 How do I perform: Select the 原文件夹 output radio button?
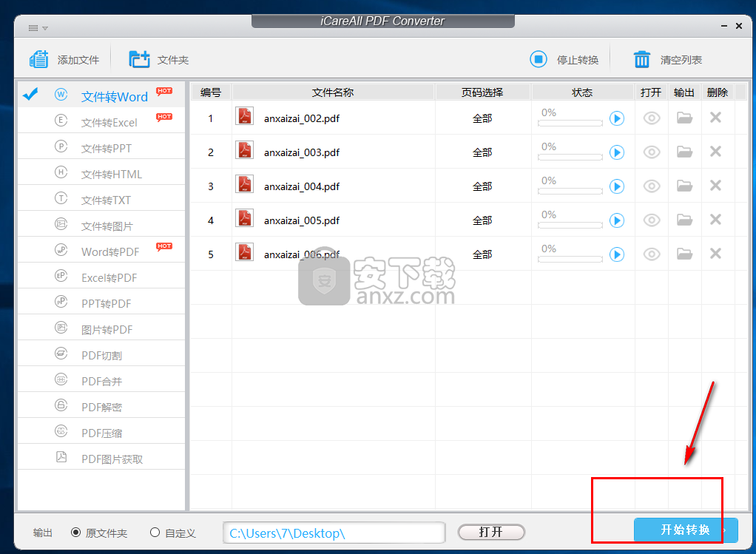(75, 533)
